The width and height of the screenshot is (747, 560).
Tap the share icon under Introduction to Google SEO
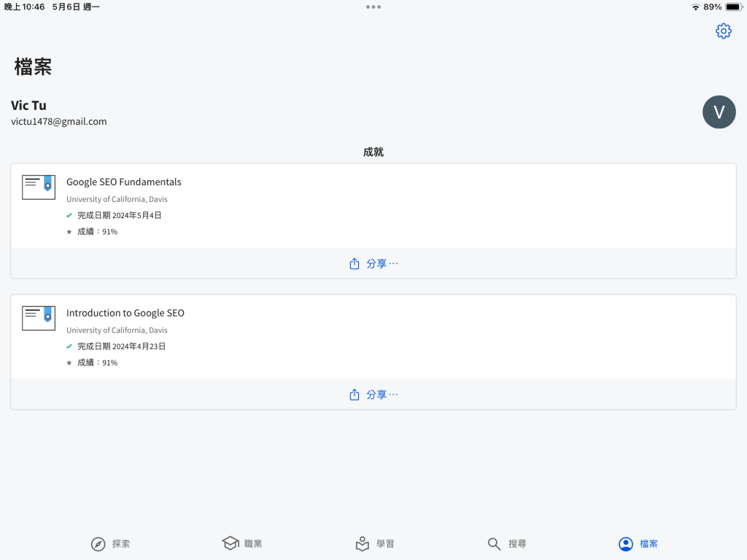(354, 394)
